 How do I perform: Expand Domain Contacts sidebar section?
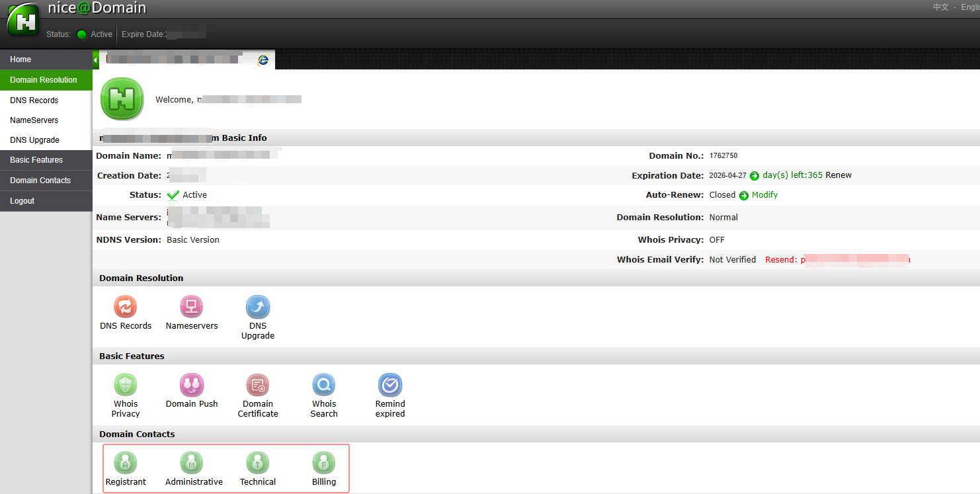tap(40, 181)
